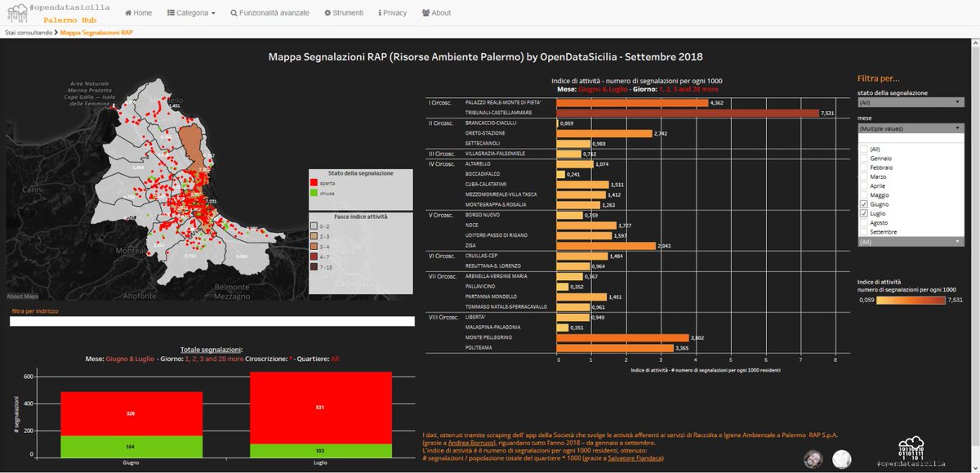Uncheck the Luglio checkbox
Image resolution: width=980 pixels, height=473 pixels.
coord(865,213)
